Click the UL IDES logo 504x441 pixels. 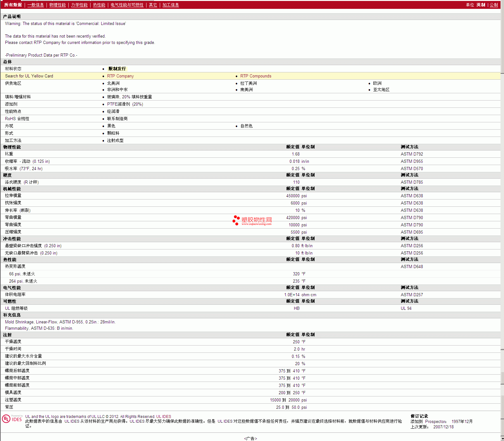click(12, 419)
